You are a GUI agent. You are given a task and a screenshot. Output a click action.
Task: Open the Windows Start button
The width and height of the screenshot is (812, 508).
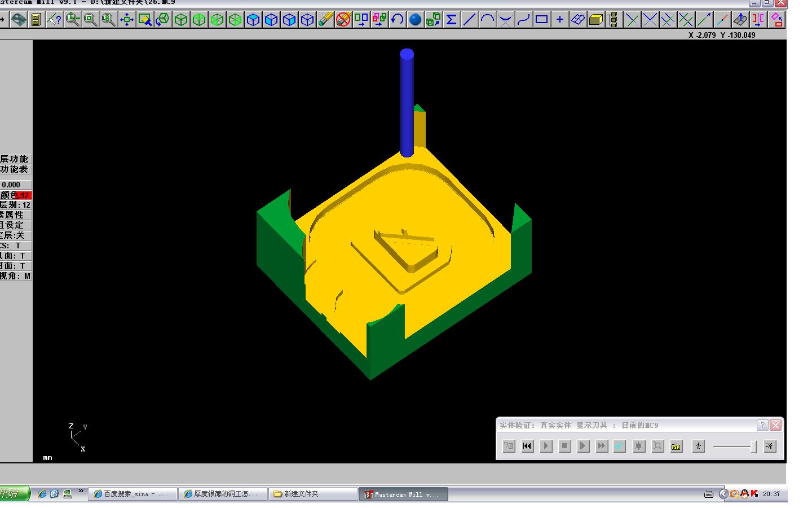click(14, 494)
